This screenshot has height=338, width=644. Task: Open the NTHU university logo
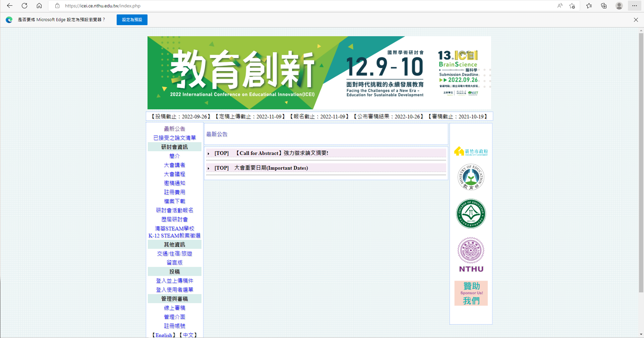[471, 255]
